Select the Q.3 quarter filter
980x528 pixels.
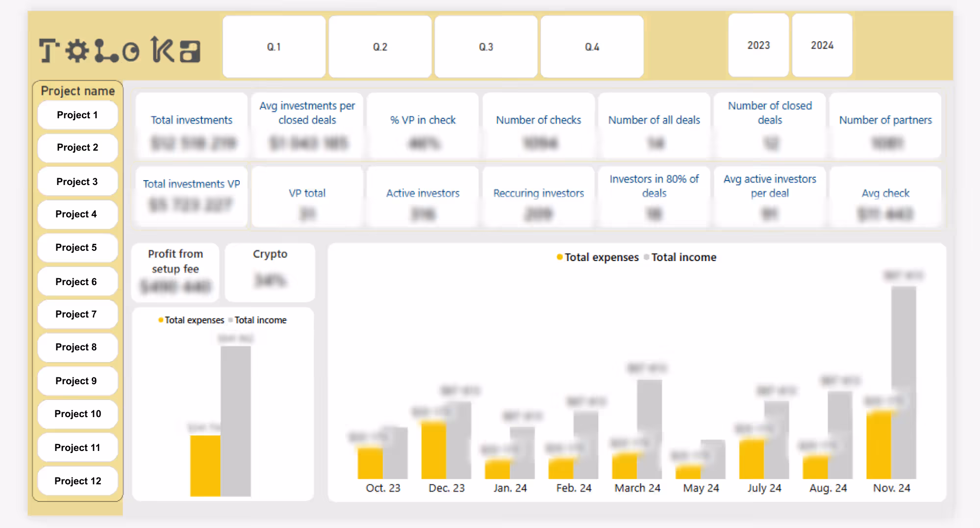tap(485, 47)
